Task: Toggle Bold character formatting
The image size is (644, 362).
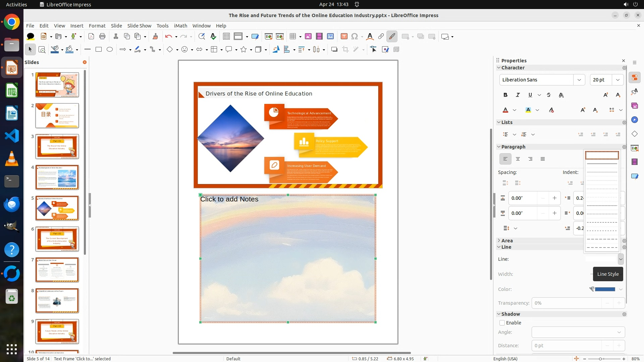Action: [505, 95]
